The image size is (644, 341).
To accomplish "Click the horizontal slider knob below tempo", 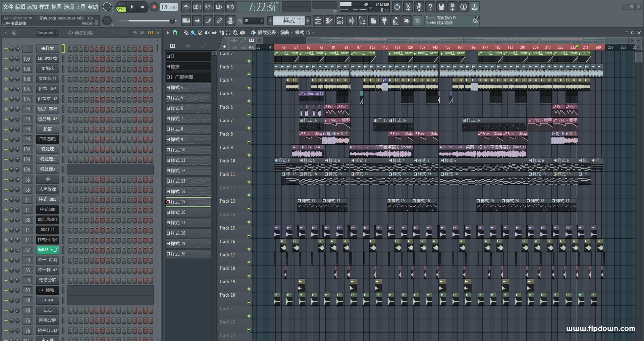I will click(172, 21).
